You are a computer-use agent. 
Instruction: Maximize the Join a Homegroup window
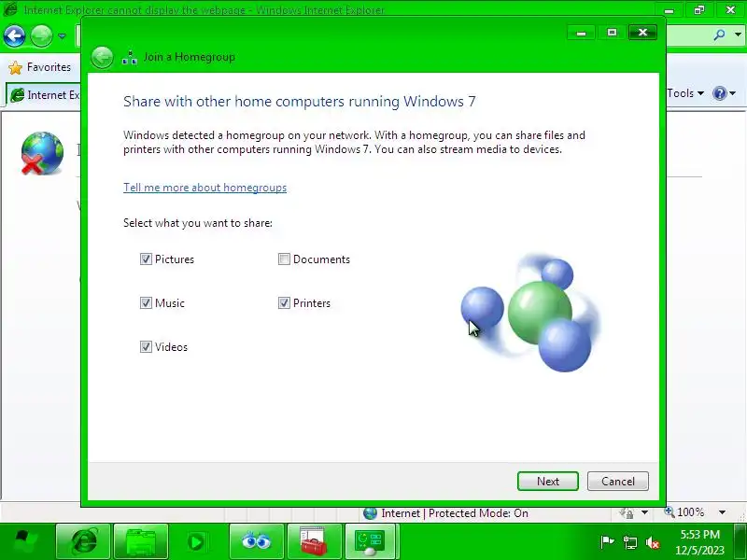point(613,33)
